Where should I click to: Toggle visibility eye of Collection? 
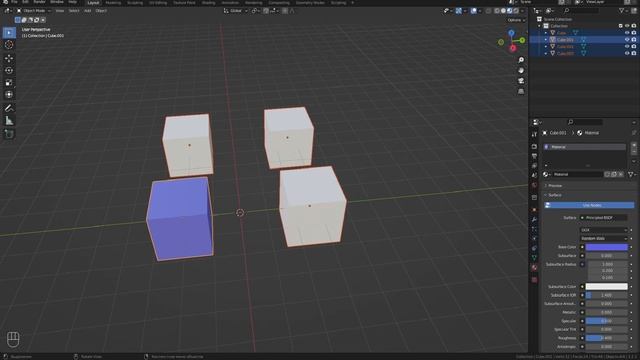click(627, 26)
